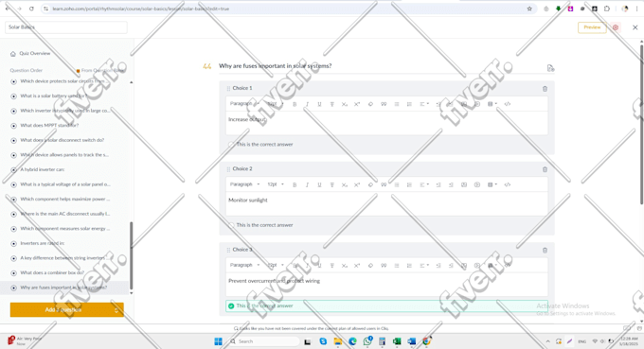
Task: Select question 'A hybrid inverter can:'
Action: click(43, 170)
